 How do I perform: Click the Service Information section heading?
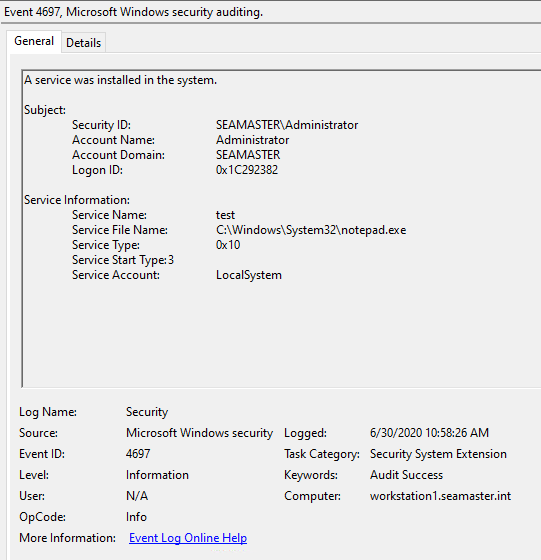click(x=77, y=200)
